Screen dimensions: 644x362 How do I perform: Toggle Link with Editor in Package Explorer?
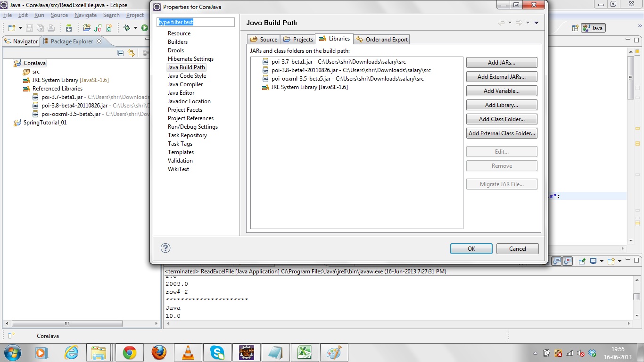point(131,53)
